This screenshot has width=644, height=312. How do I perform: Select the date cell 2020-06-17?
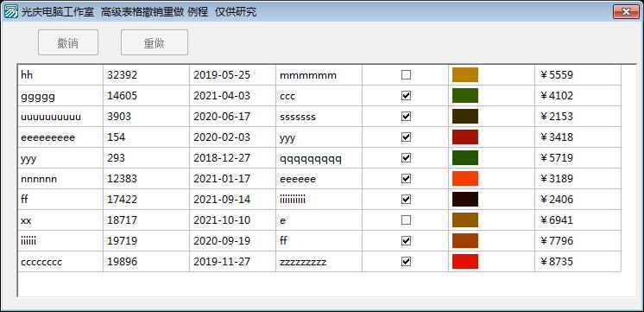coord(232,117)
